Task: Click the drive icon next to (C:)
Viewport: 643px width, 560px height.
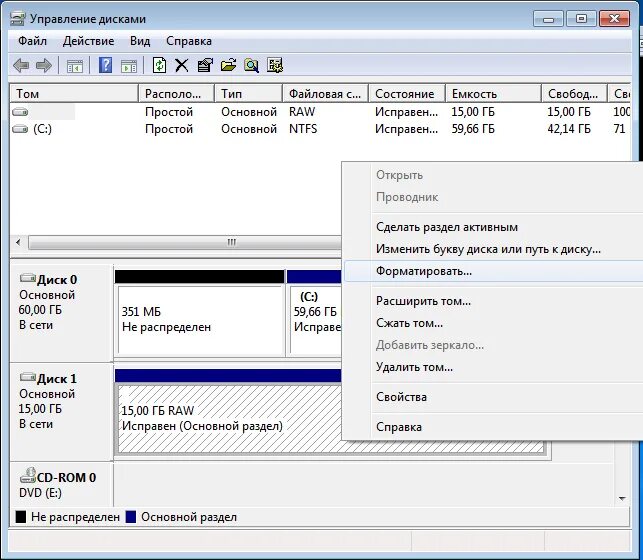Action: coord(20,129)
